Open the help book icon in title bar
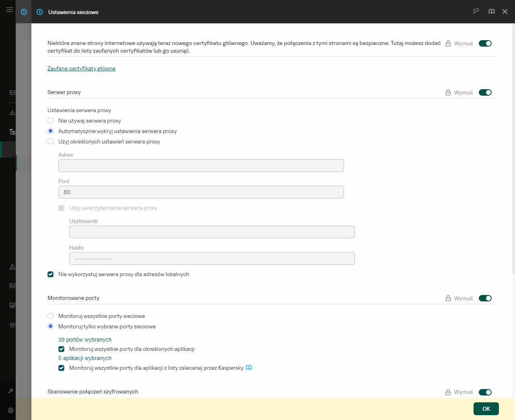Viewport: 515px width, 420px height. (491, 12)
